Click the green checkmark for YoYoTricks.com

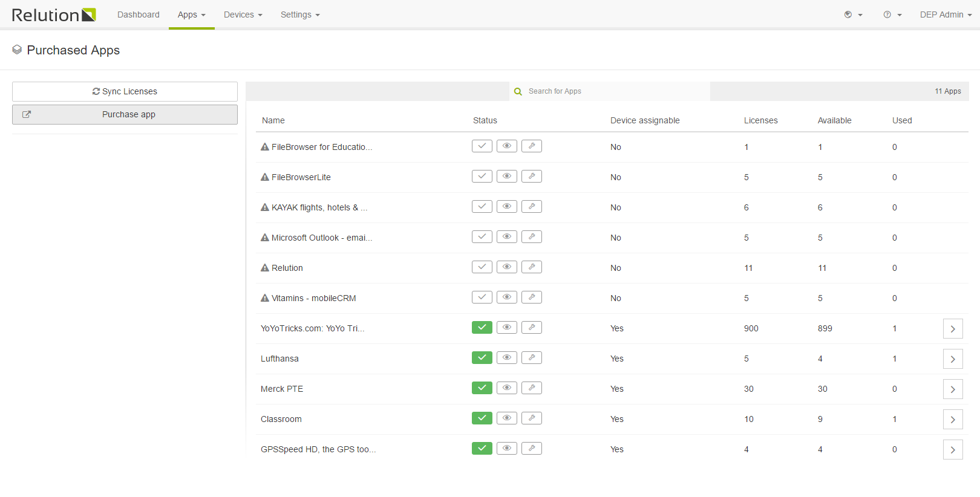click(482, 327)
